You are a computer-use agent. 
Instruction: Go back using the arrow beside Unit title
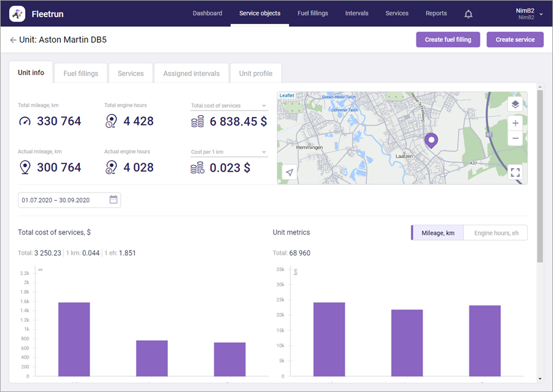click(x=13, y=40)
